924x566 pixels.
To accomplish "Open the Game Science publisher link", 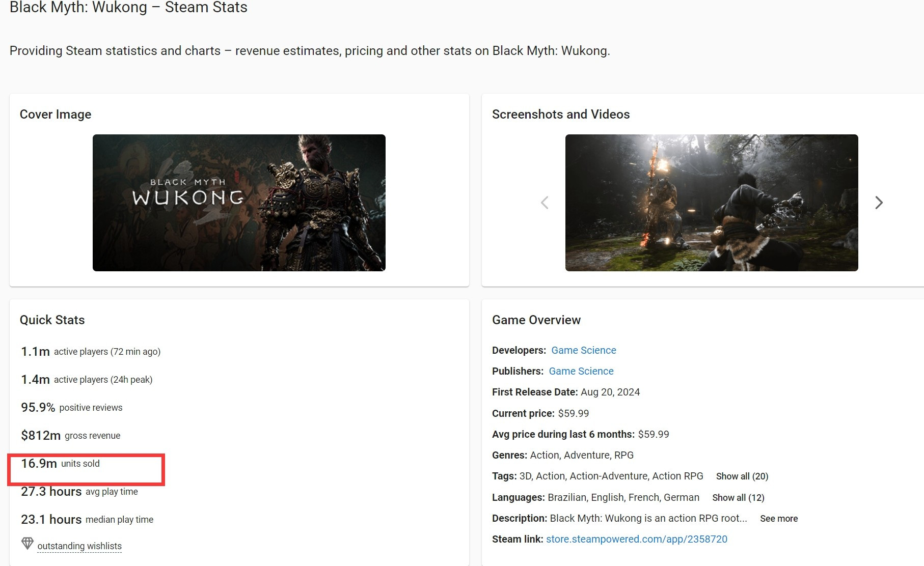I will (581, 371).
